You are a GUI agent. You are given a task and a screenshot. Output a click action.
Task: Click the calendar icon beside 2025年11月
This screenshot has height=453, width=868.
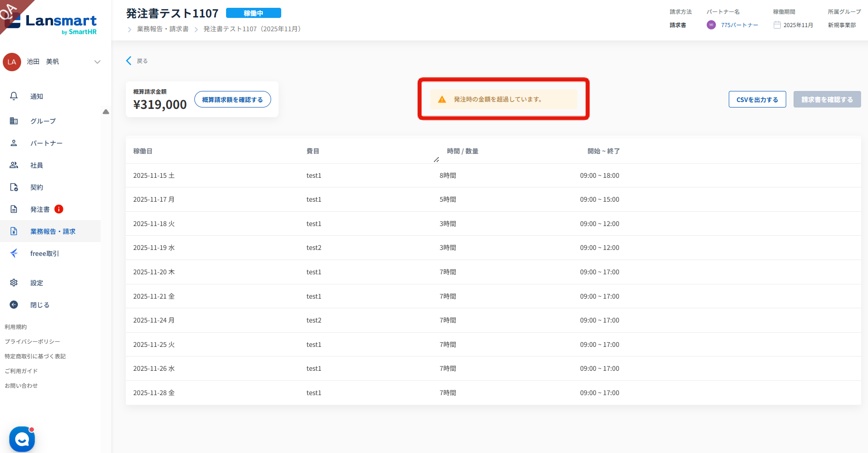(x=777, y=25)
